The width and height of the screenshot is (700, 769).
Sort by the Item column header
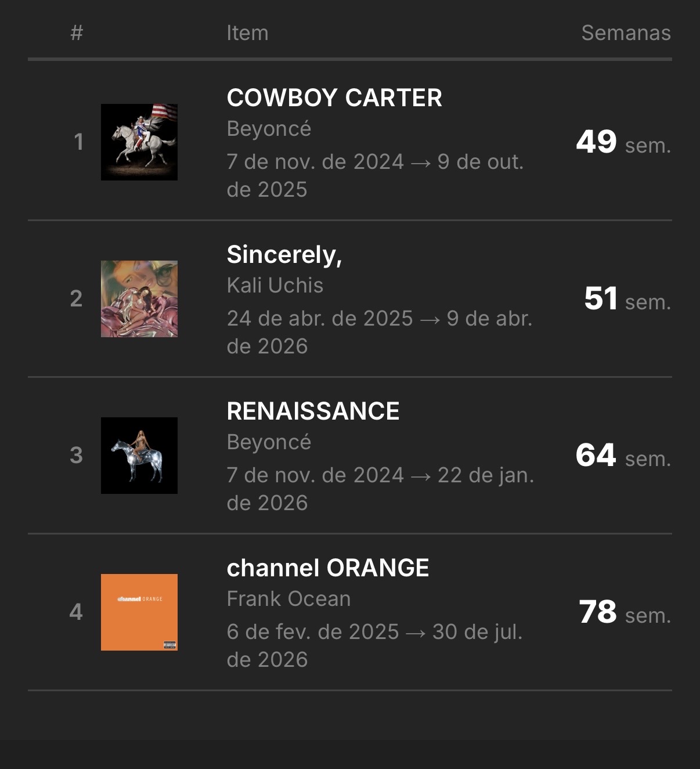point(247,33)
